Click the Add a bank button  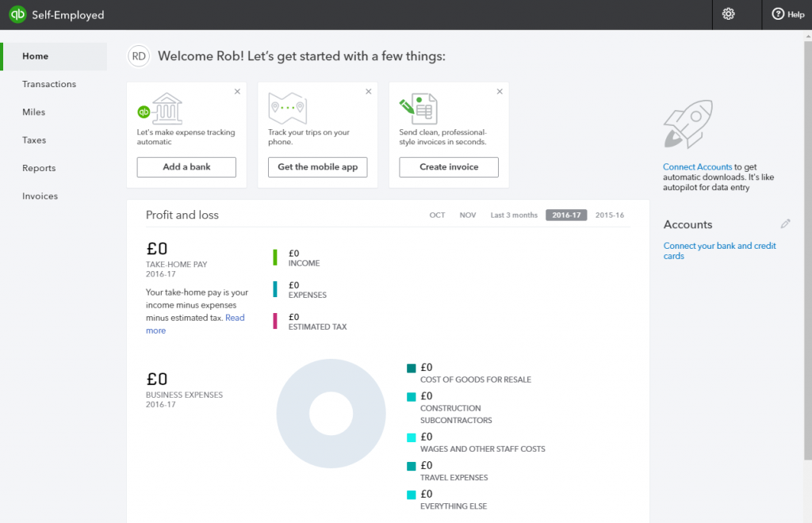(186, 167)
